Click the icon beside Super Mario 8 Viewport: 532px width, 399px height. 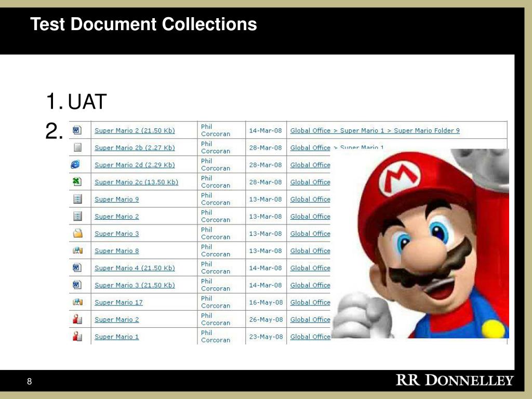click(x=78, y=250)
